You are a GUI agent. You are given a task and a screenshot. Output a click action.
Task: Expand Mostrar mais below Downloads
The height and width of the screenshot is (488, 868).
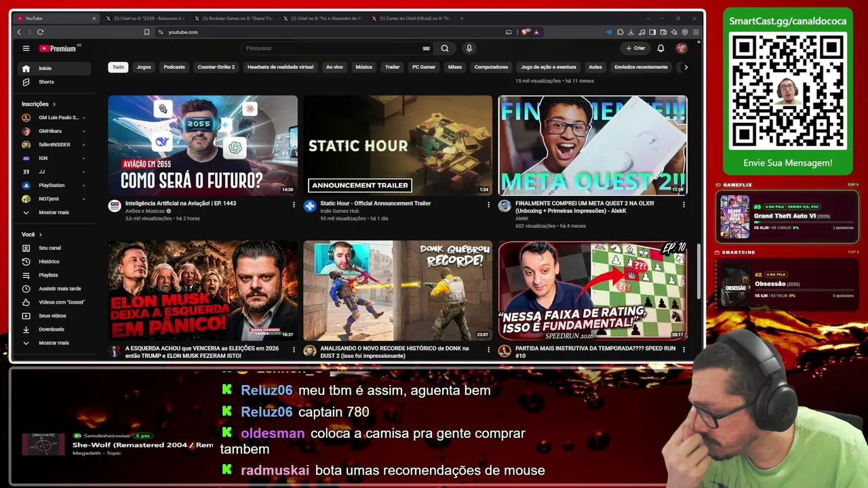(x=54, y=343)
